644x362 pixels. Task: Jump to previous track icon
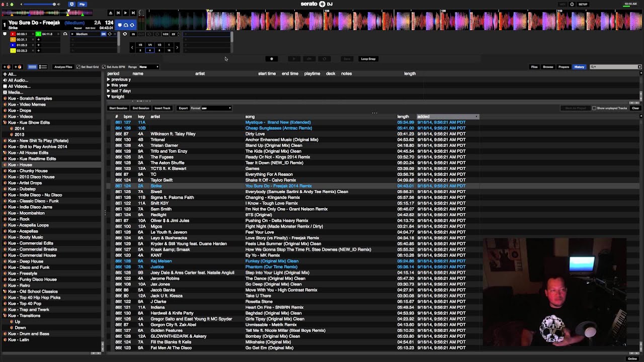(118, 13)
